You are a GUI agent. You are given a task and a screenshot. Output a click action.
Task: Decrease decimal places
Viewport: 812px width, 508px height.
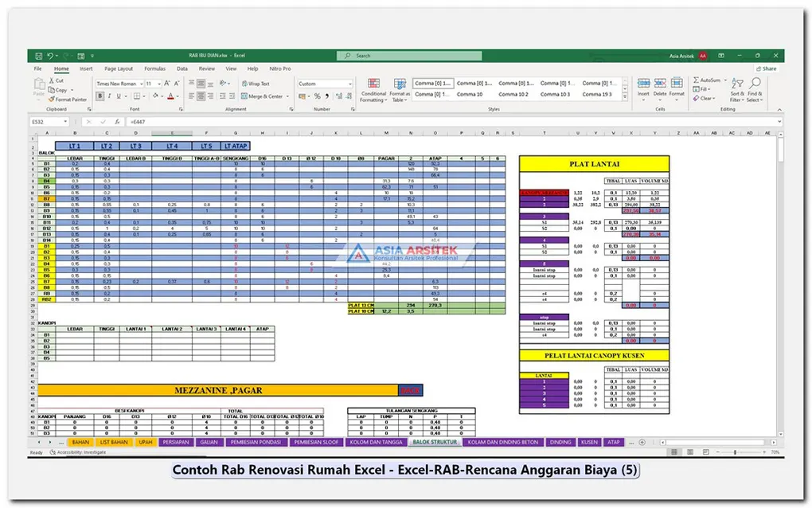349,96
